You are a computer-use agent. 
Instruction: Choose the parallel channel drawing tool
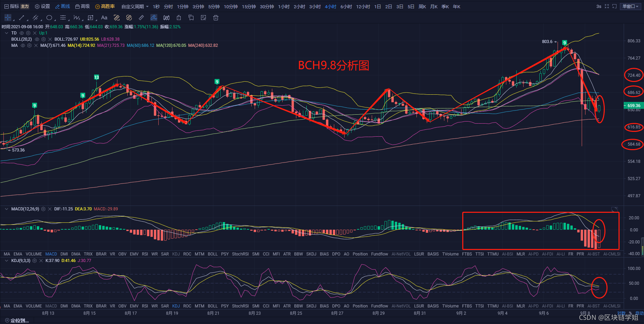click(x=35, y=18)
